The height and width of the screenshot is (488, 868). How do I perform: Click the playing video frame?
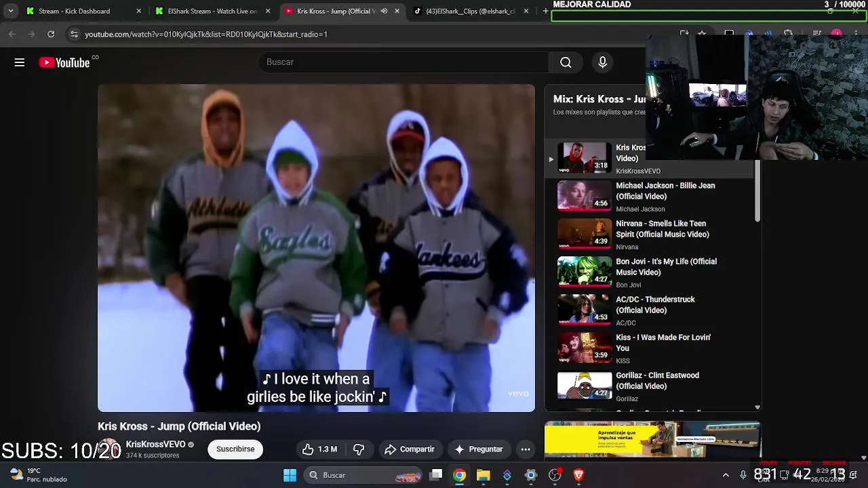pos(316,248)
